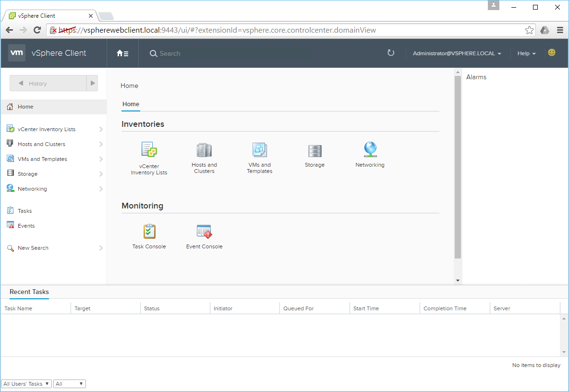This screenshot has width=569, height=392.
Task: Click the smiley feedback icon
Action: [x=552, y=53]
